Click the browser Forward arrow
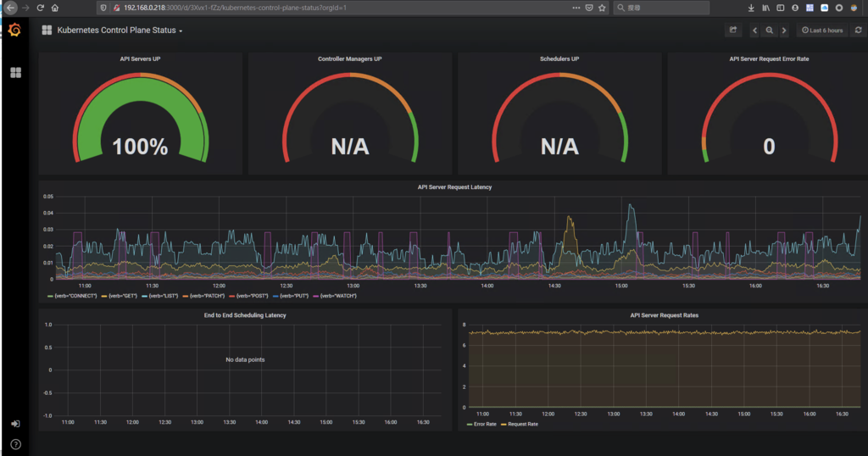This screenshot has height=456, width=868. click(x=25, y=8)
